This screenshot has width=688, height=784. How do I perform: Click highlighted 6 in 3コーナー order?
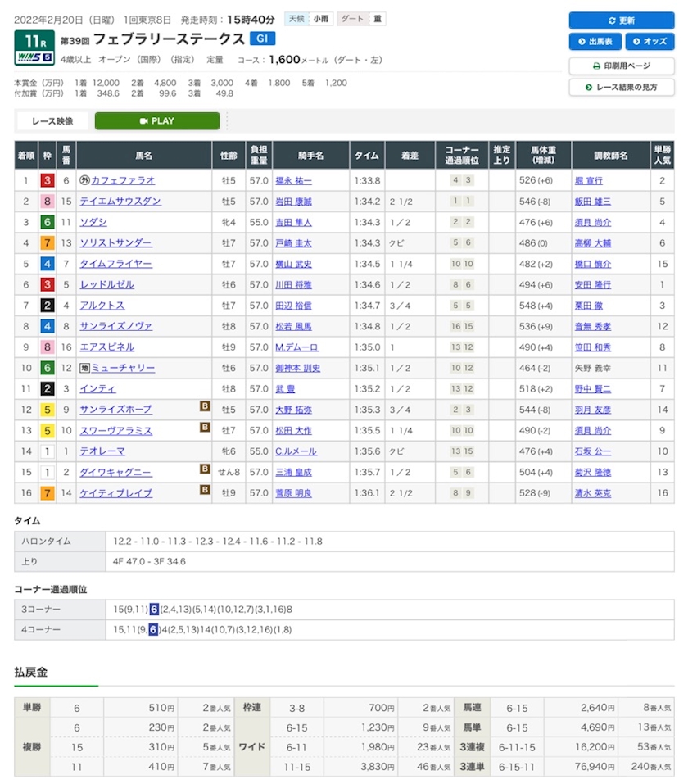tap(154, 609)
